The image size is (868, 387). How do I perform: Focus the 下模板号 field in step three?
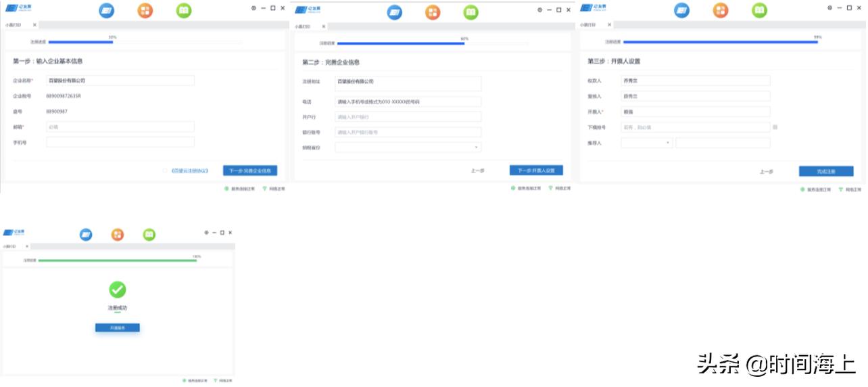(x=696, y=127)
